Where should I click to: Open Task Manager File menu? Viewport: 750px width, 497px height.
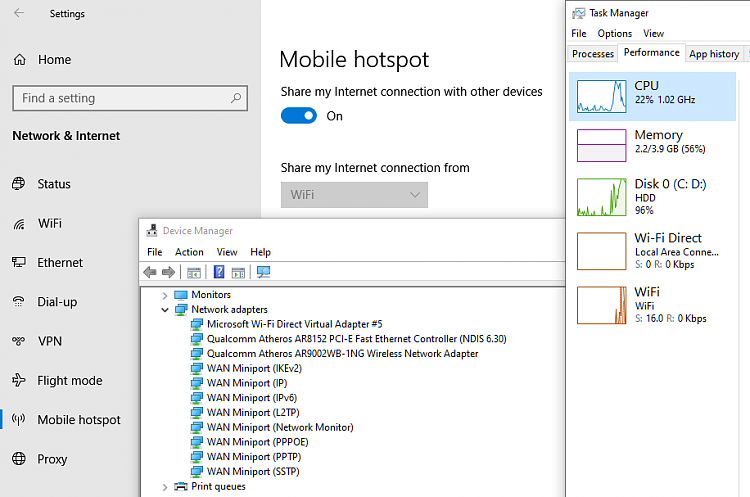[x=579, y=33]
